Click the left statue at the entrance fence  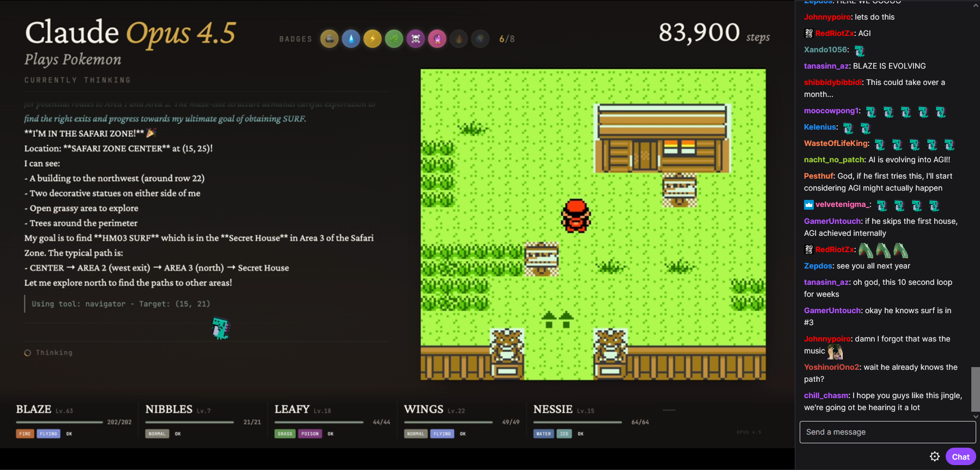click(507, 354)
